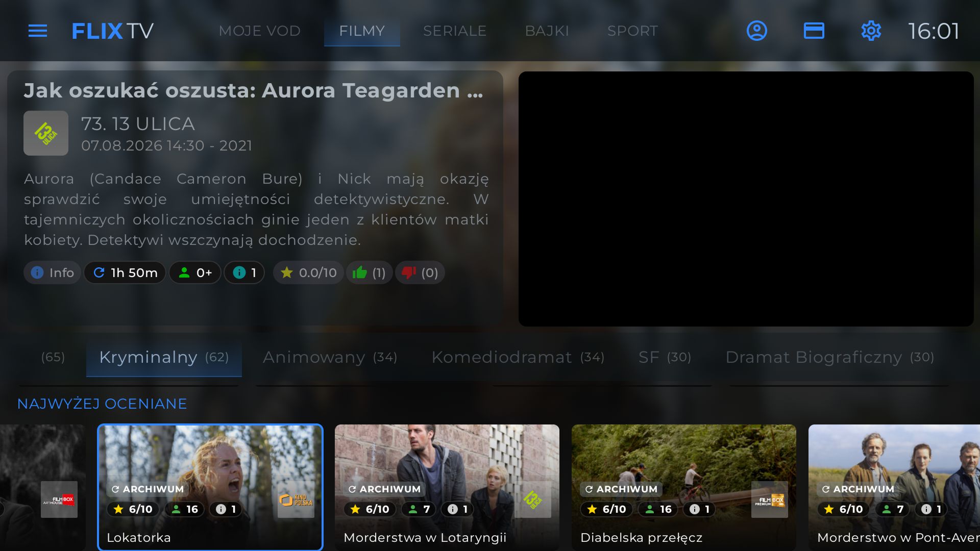Click the Kino Polska logo on Lokatorka
Image resolution: width=980 pixels, height=551 pixels.
[296, 499]
